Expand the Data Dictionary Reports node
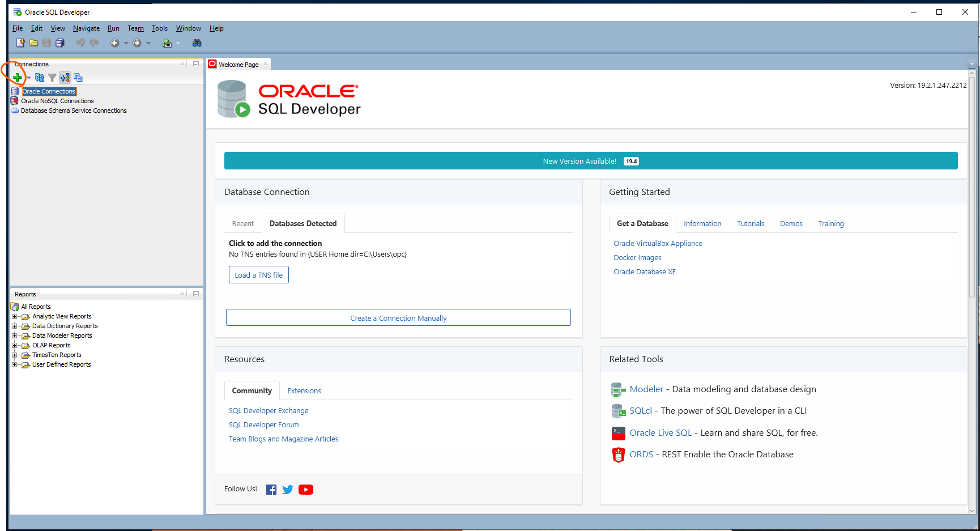Viewport: 980px width, 531px height. pos(14,326)
